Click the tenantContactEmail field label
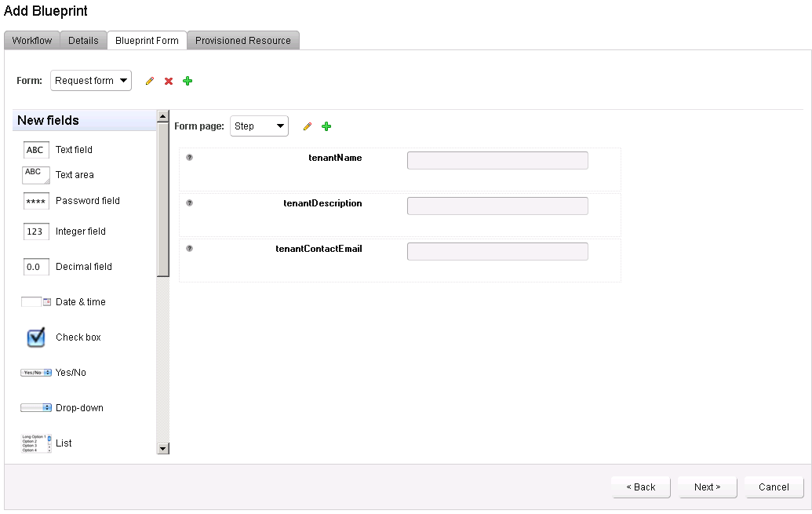812x514 pixels. (319, 250)
